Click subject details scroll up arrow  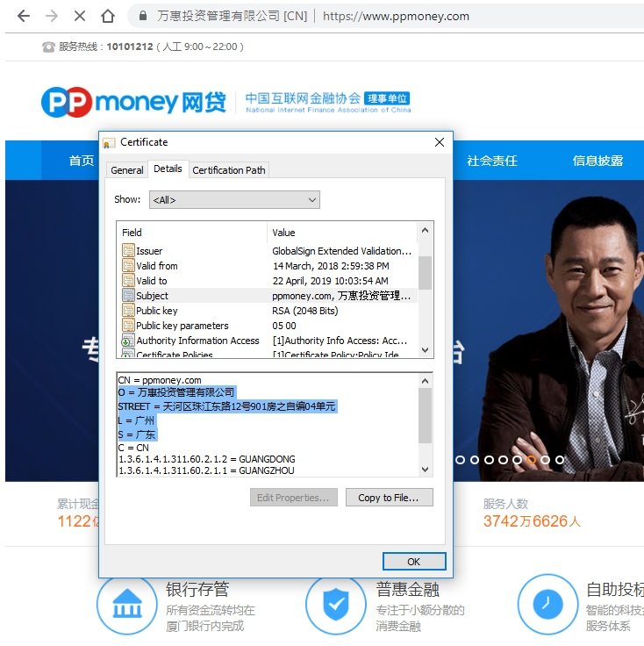point(426,381)
